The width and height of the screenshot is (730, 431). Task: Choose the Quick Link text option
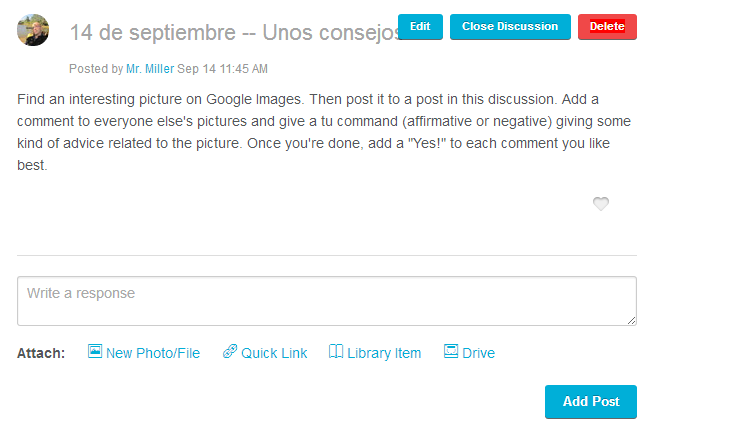(x=274, y=353)
